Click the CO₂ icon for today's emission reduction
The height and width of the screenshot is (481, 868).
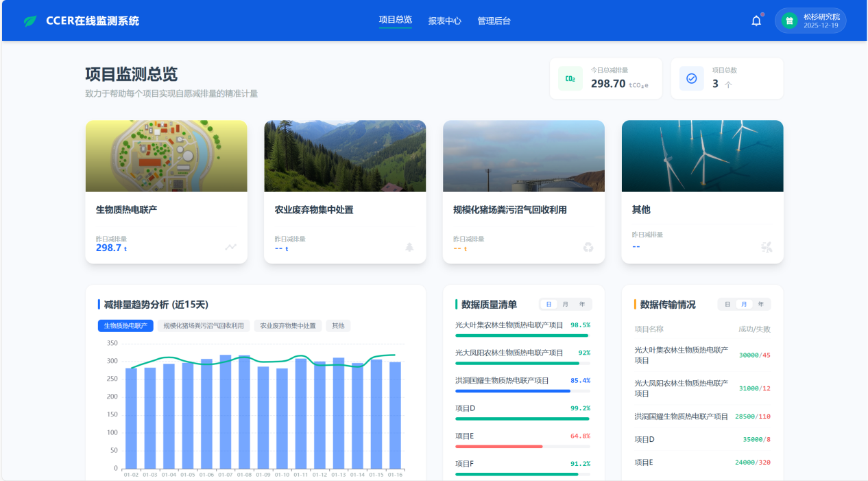(x=570, y=79)
